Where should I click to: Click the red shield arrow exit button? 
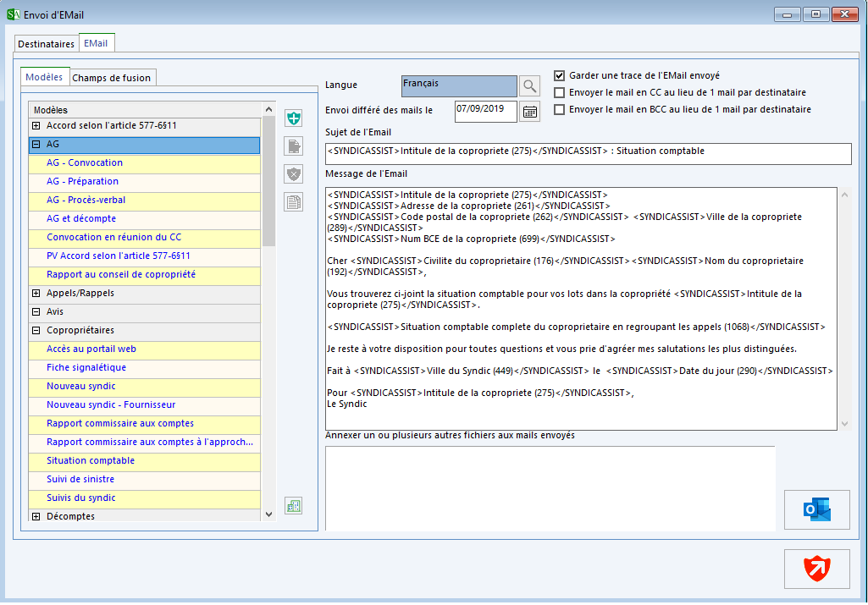coord(816,569)
